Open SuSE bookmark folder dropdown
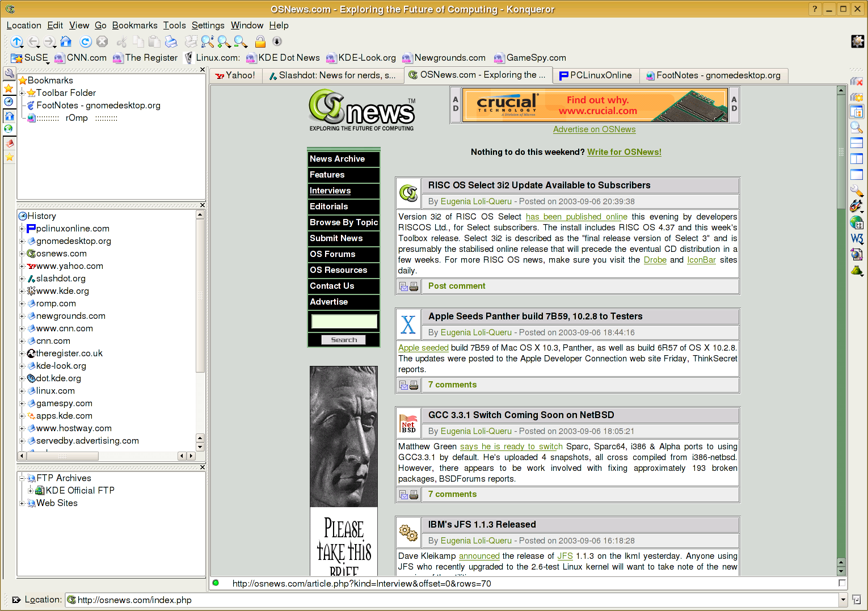The height and width of the screenshot is (611, 868). click(30, 58)
